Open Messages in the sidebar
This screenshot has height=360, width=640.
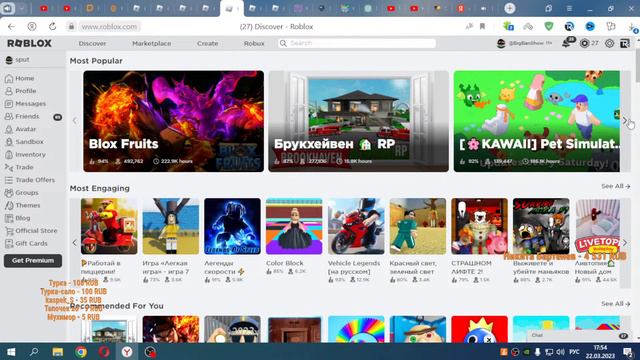point(25,104)
